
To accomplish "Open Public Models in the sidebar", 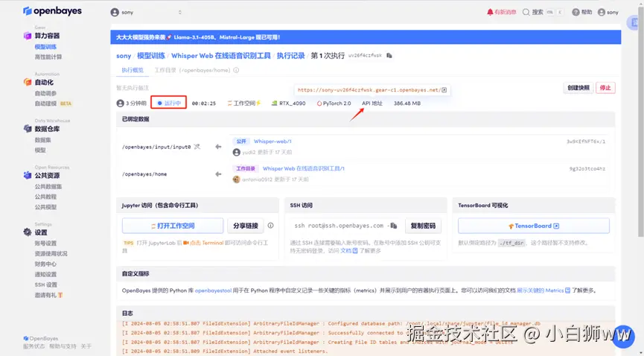I will coord(45,207).
